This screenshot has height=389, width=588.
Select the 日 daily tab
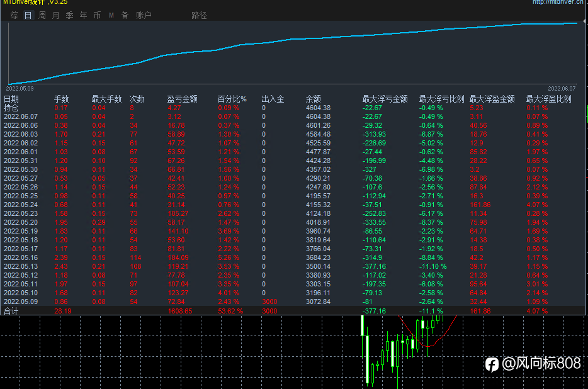click(28, 15)
